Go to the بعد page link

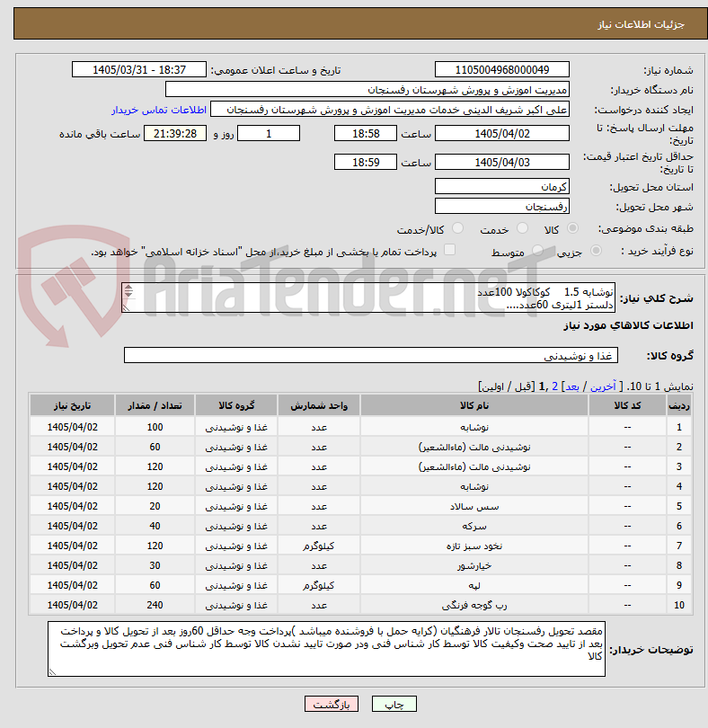[571, 386]
